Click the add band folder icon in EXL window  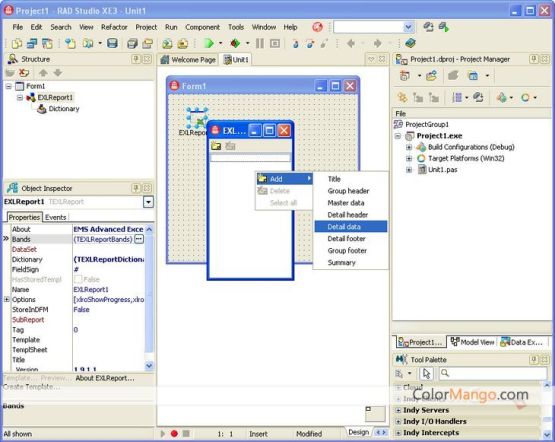[x=216, y=146]
